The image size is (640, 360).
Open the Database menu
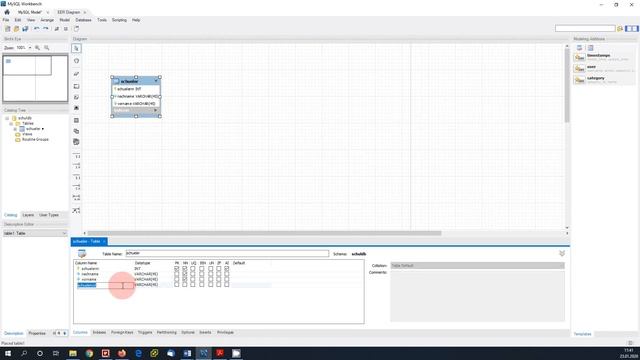83,20
